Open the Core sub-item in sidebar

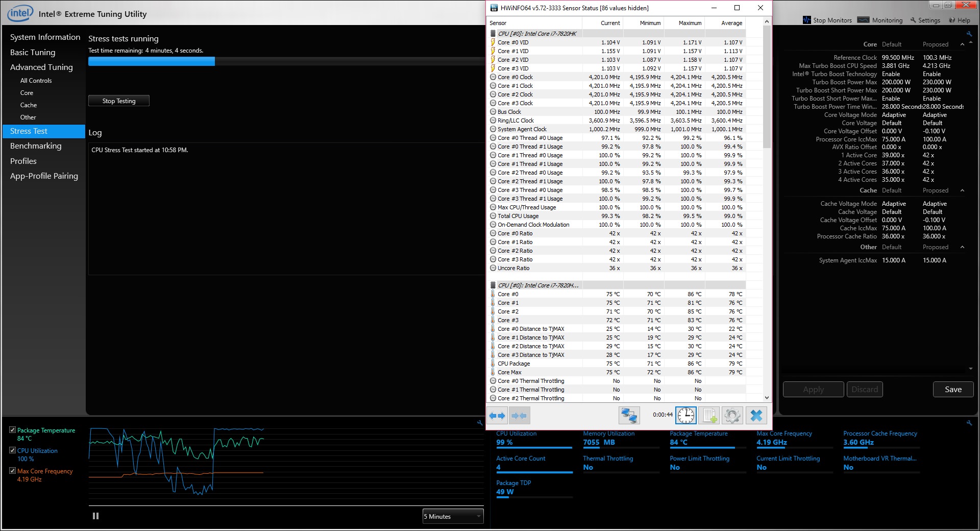pos(27,93)
